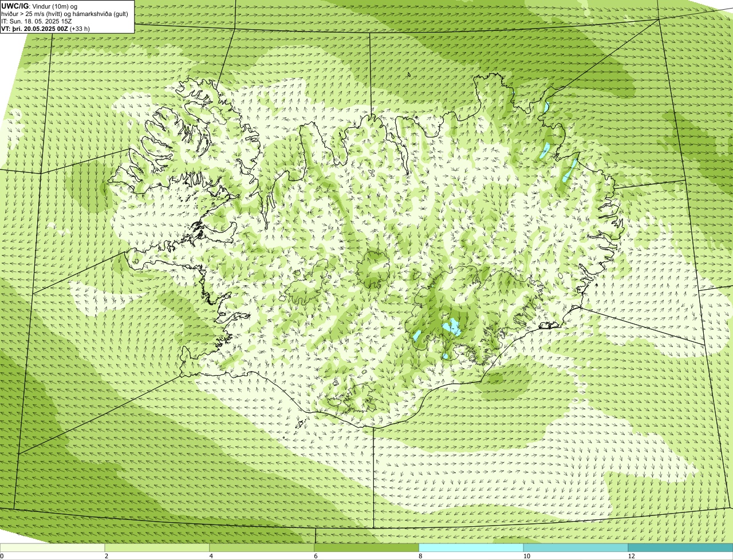
Task: Click the 10–12 m/s turquoise legend band
Action: pos(576,547)
